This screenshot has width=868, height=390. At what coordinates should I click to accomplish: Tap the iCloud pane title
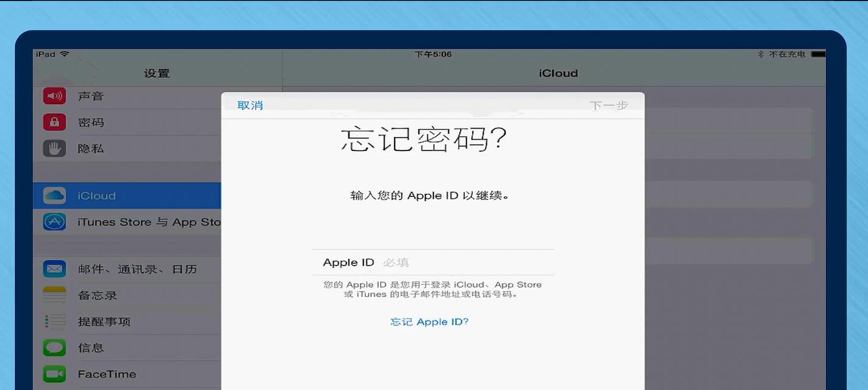tap(558, 73)
